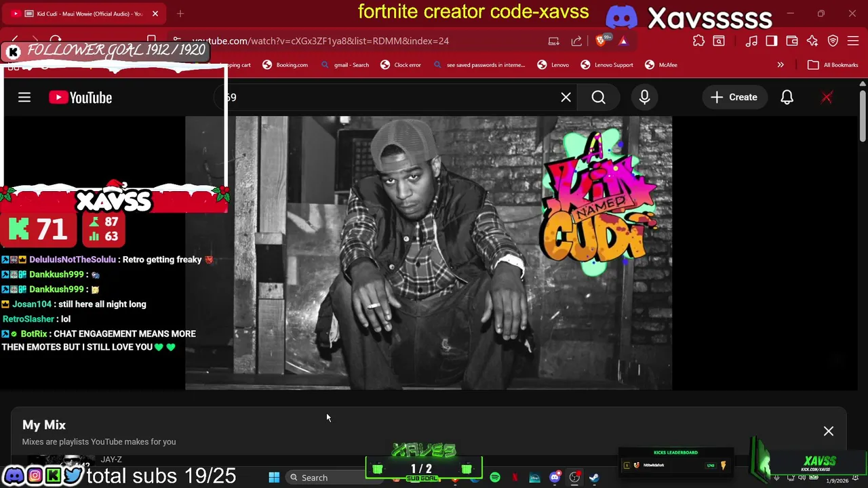
Task: Open the Lenovo Support bookmark
Action: [x=606, y=65]
